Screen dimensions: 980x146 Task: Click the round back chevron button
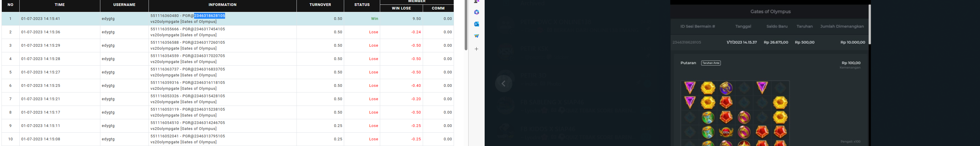(503, 84)
